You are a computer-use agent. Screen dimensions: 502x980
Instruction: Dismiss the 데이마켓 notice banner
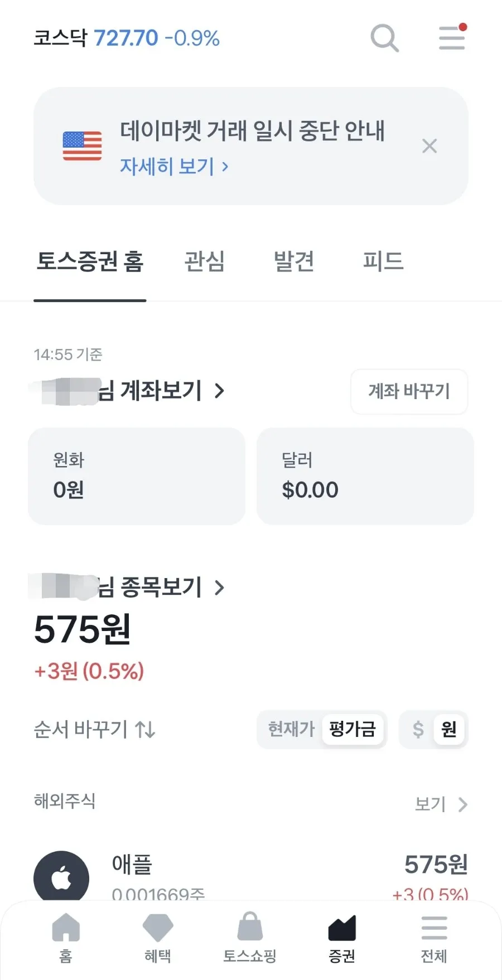(429, 146)
